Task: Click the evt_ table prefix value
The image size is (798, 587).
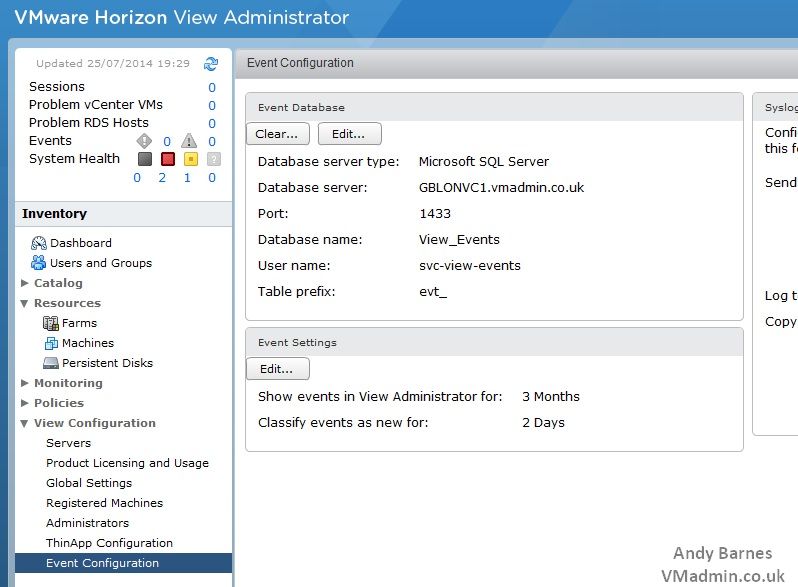Action: point(433,292)
